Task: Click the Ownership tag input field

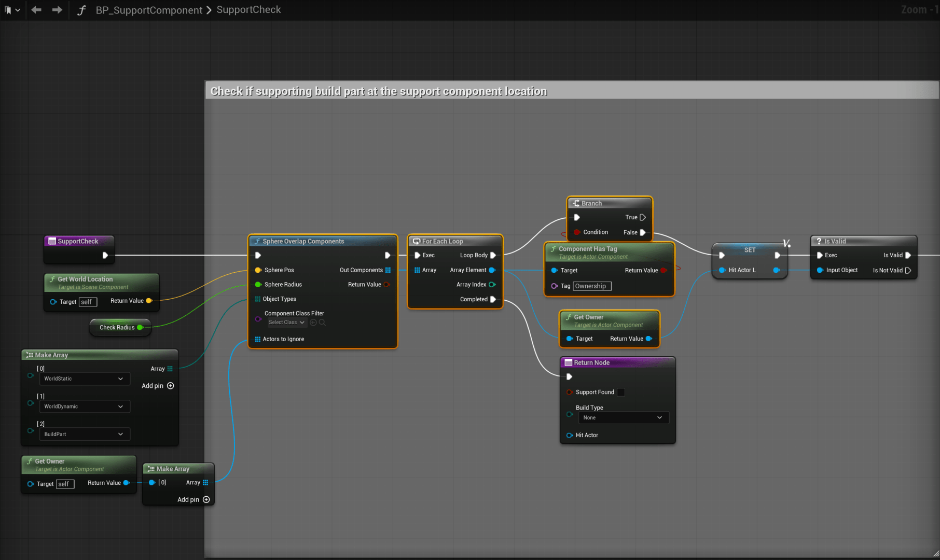Action: click(x=592, y=286)
